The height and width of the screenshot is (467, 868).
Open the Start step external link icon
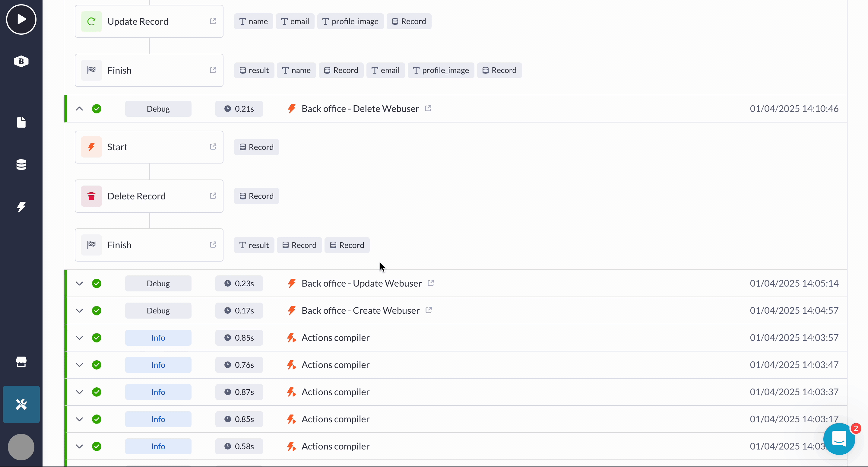(213, 147)
